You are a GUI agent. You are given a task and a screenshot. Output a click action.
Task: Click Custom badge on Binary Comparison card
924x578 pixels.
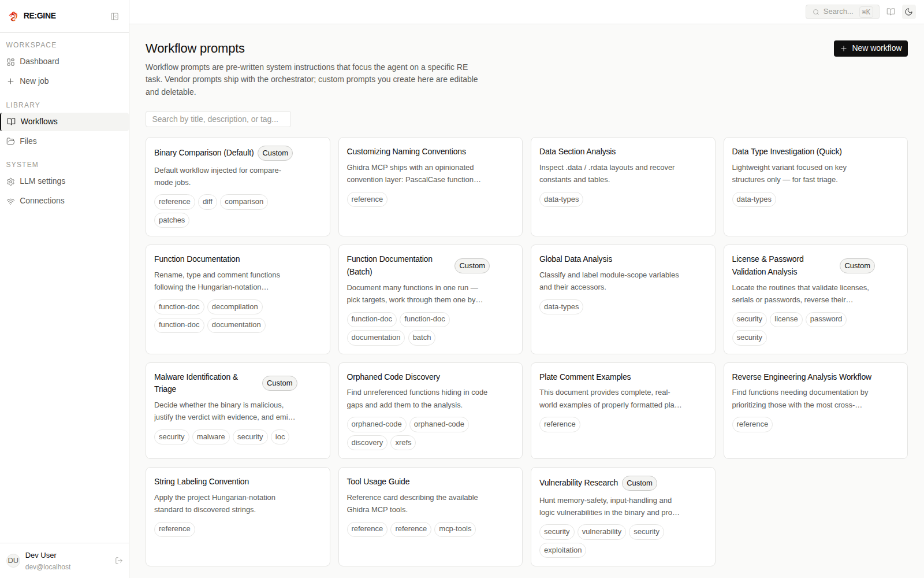pos(275,153)
